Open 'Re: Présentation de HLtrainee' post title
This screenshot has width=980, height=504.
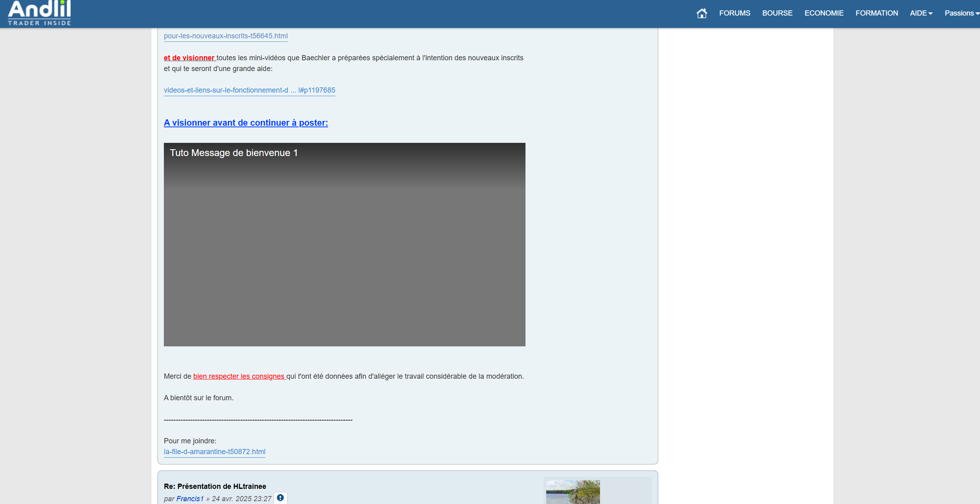(215, 486)
